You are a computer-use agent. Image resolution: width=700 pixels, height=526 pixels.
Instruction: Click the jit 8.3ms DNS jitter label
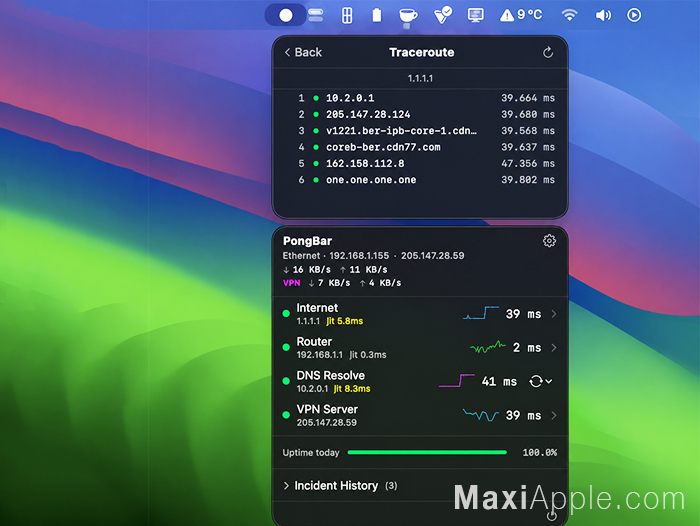click(352, 389)
